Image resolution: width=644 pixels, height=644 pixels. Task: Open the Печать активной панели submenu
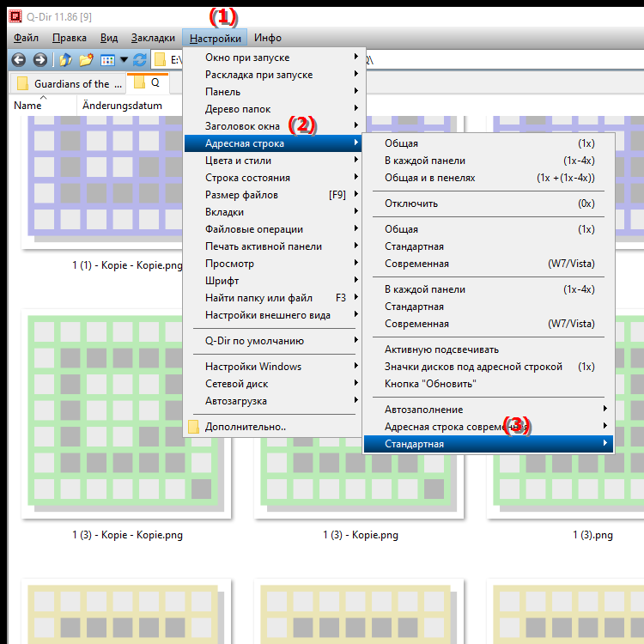[273, 246]
